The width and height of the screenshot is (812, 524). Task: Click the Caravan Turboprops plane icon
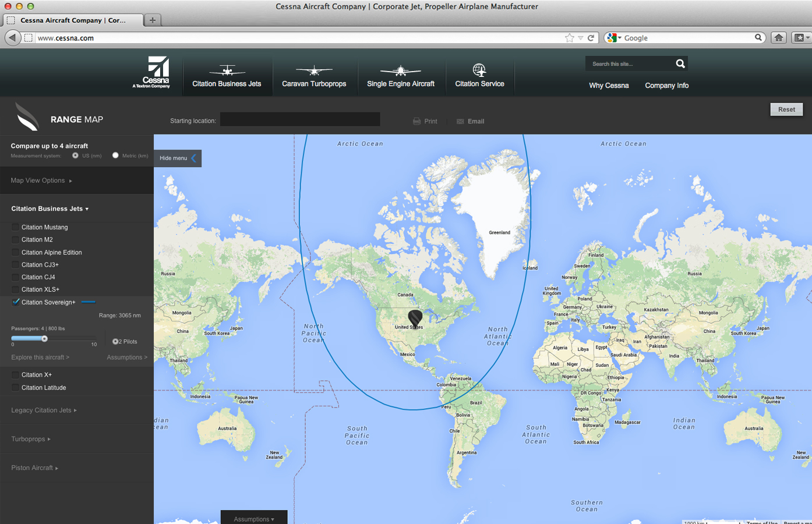[314, 70]
